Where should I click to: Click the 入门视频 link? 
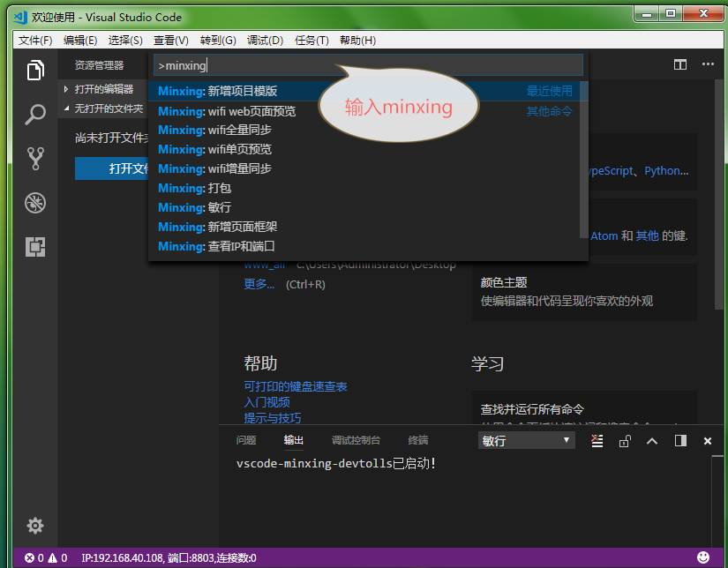click(269, 402)
